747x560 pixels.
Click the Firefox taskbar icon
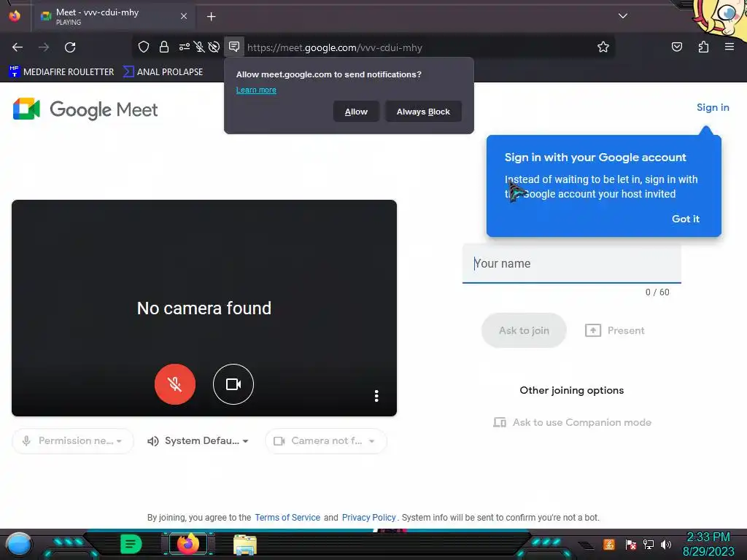[187, 544]
